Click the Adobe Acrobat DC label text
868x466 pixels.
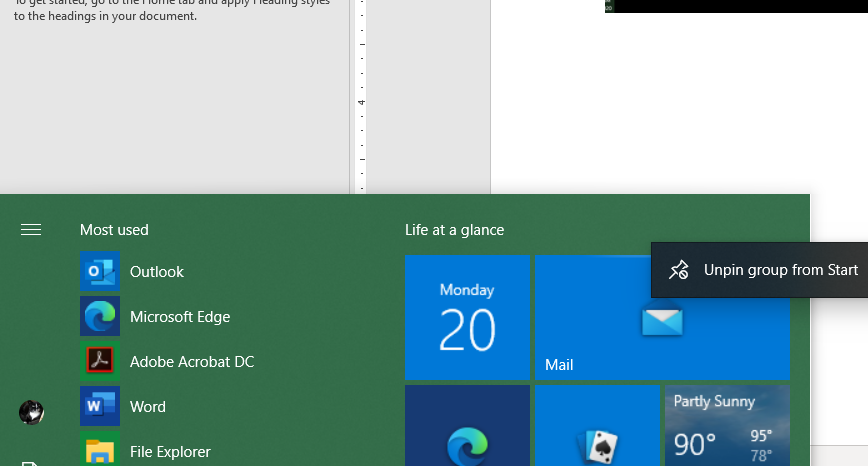[x=192, y=361]
